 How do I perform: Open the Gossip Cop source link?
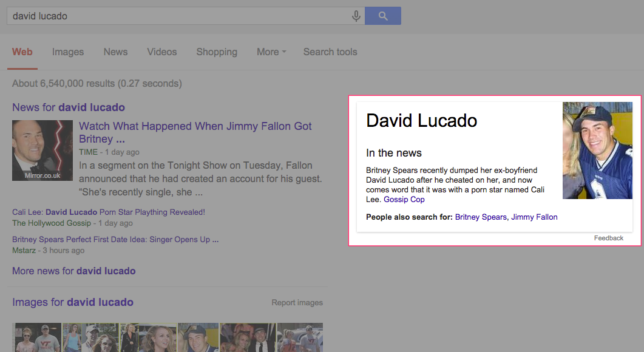click(404, 199)
